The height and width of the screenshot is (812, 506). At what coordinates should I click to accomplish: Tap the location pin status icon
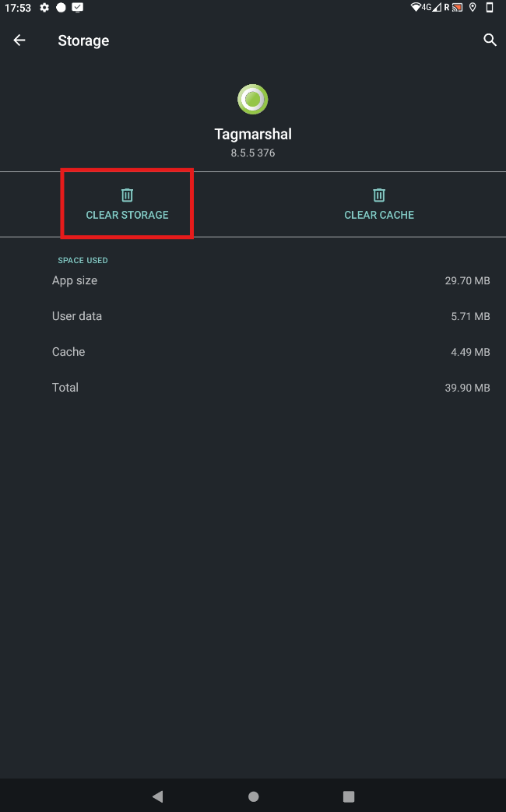click(473, 7)
